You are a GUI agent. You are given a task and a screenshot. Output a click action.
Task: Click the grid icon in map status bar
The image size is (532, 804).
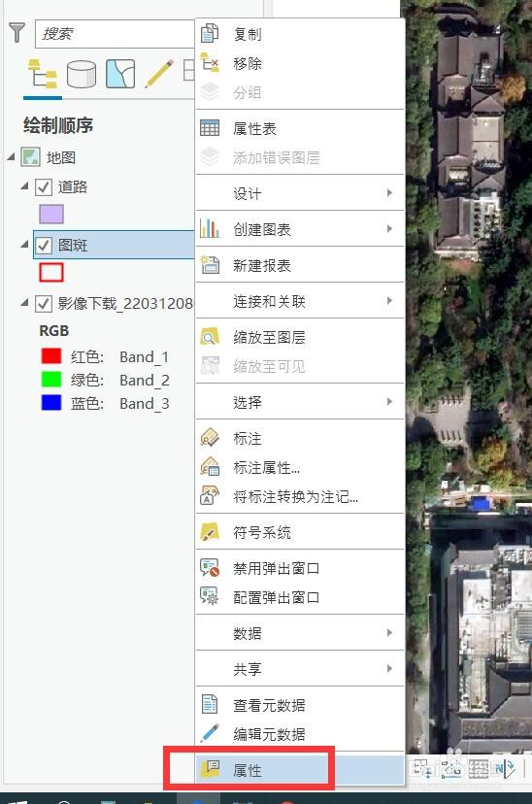tap(479, 768)
